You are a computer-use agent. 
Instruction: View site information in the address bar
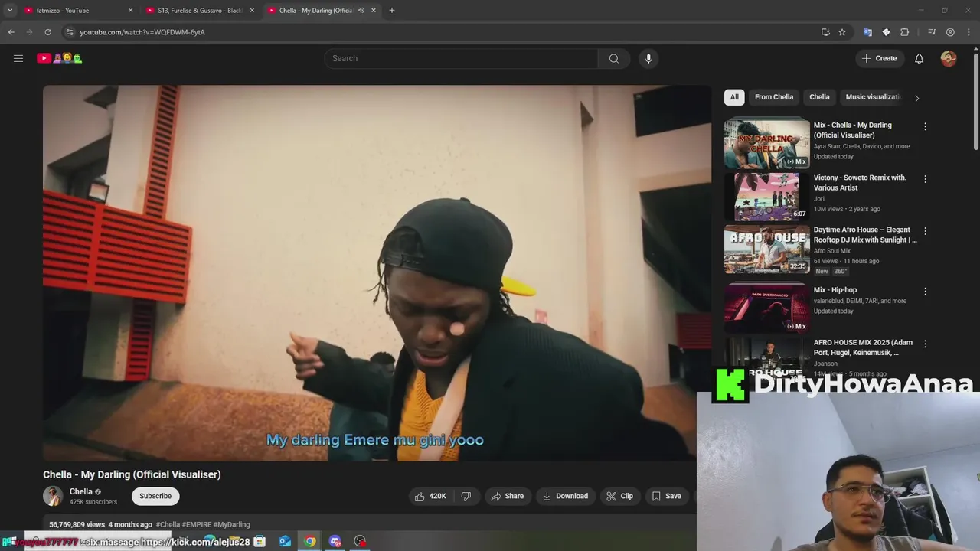pos(70,32)
